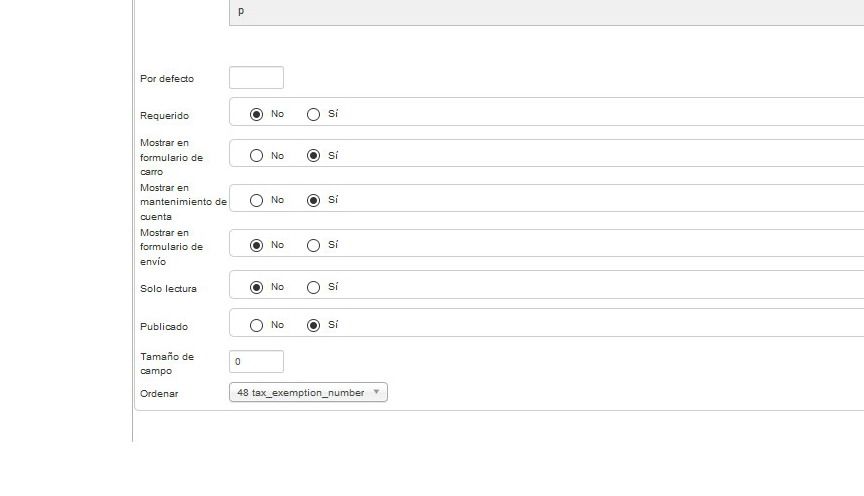This screenshot has height=496, width=864.
Task: Click the Publicado label
Action: point(164,327)
